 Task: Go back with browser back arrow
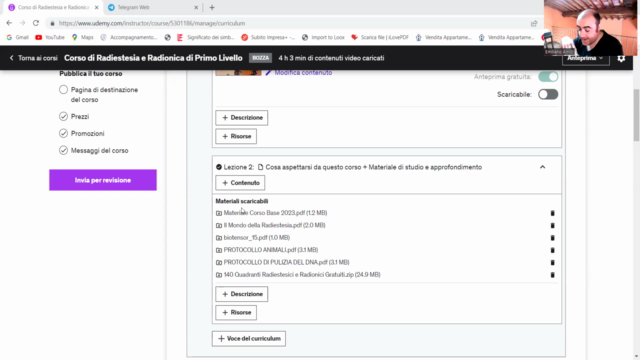click(9, 23)
